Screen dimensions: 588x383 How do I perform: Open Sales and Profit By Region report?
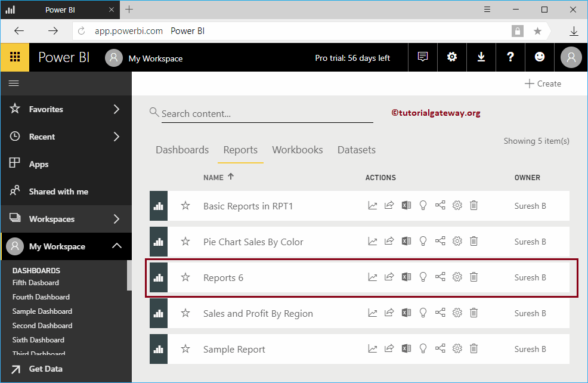(x=258, y=314)
